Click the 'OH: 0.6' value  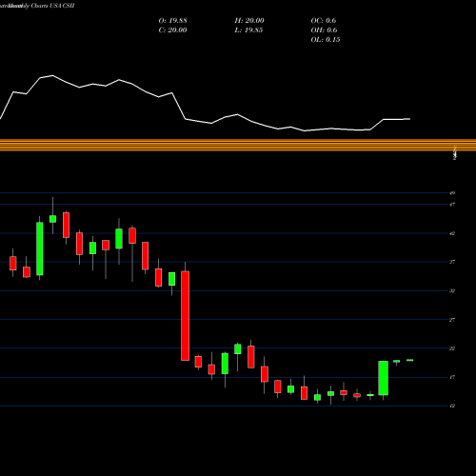(324, 30)
